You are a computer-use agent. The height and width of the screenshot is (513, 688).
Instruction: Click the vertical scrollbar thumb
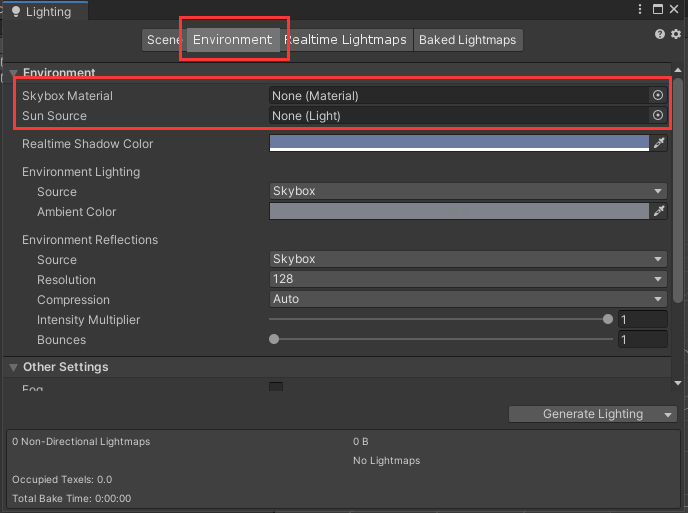coord(678,190)
